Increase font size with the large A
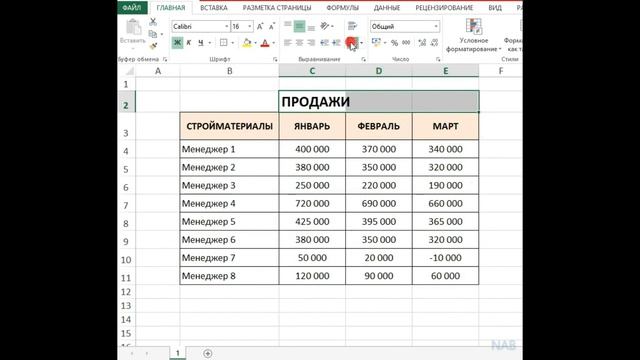 pyautogui.click(x=260, y=27)
